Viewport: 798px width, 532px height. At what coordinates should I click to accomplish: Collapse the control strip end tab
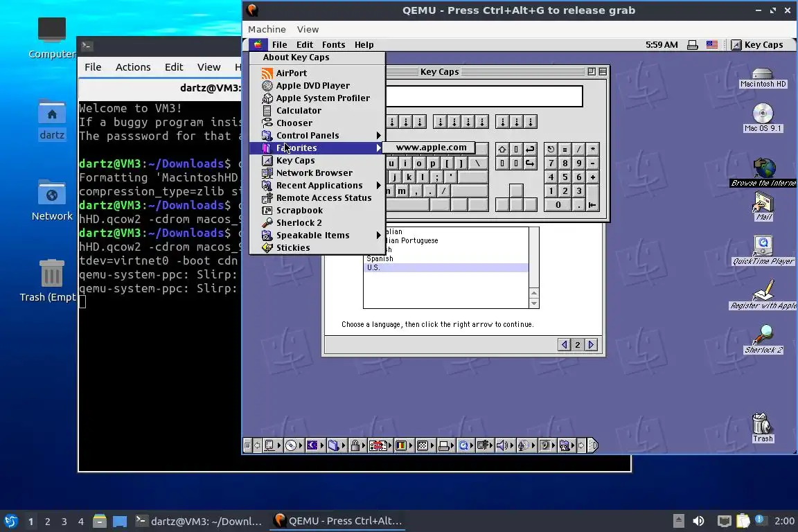[x=593, y=446]
